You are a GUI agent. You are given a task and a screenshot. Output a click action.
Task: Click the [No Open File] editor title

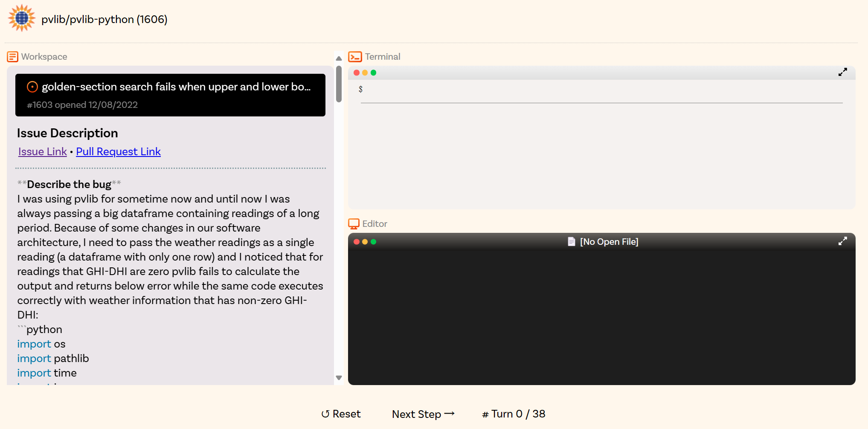click(609, 242)
